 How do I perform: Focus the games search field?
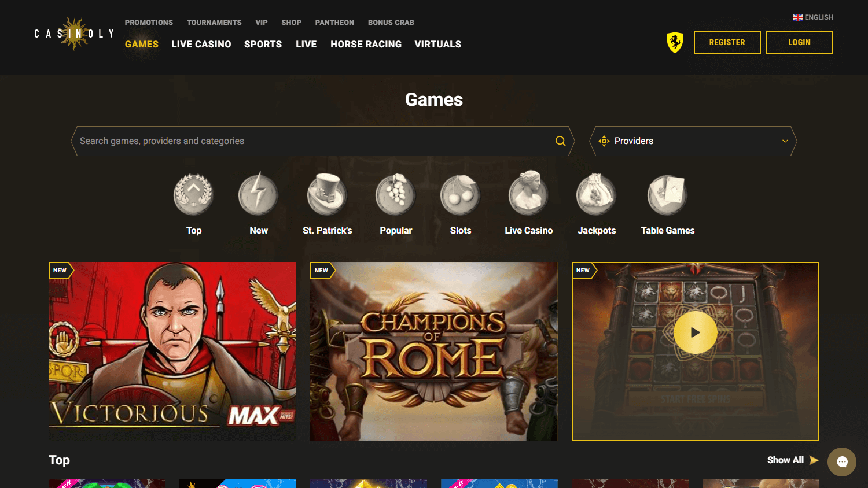(315, 141)
